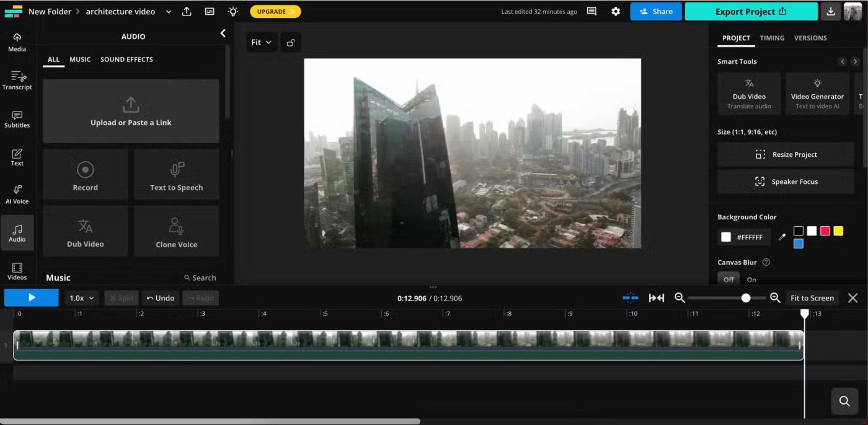
Task: Open the Clone Voice tool
Action: pyautogui.click(x=176, y=232)
